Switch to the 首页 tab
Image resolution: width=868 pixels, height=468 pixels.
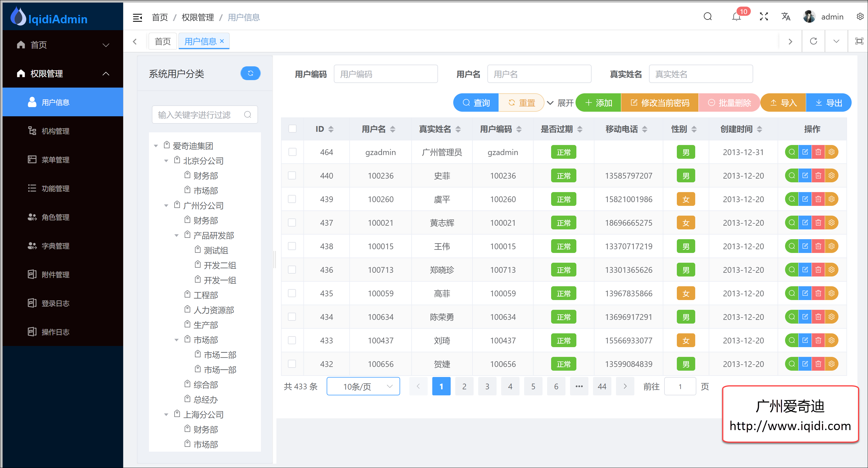163,41
